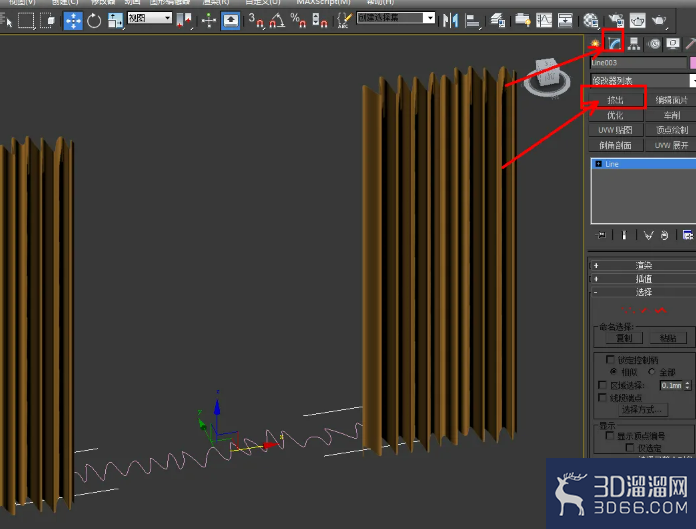Click Make Unique icon under stack
The width and height of the screenshot is (696, 529).
(649, 235)
